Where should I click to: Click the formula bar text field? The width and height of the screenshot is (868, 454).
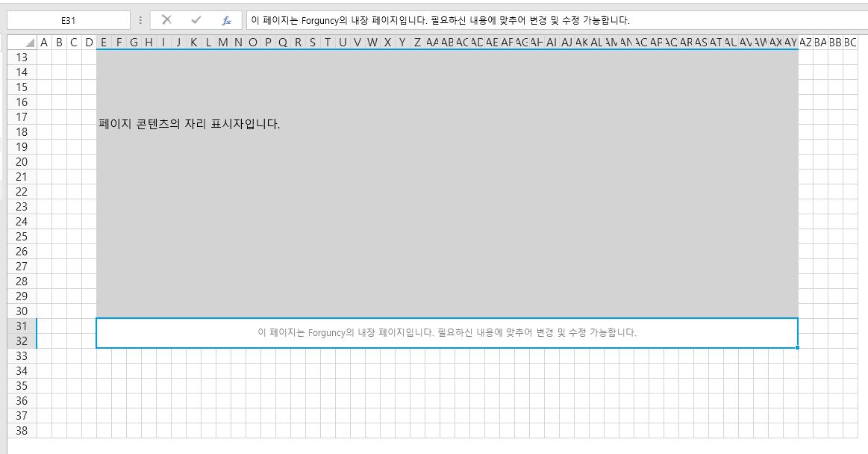click(552, 20)
